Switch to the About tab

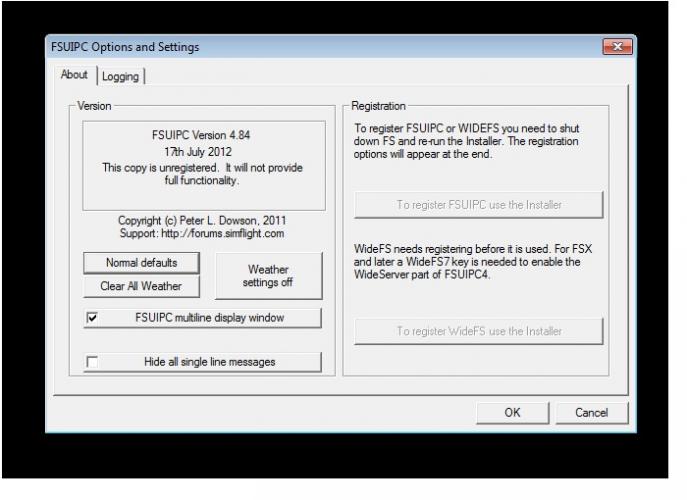pos(74,75)
